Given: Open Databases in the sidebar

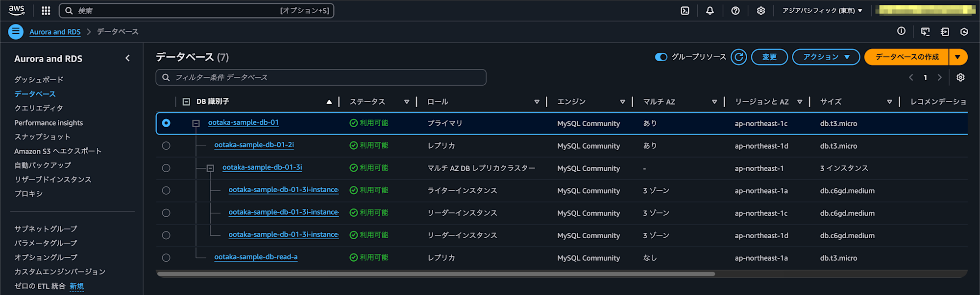Looking at the screenshot, I should coord(35,93).
